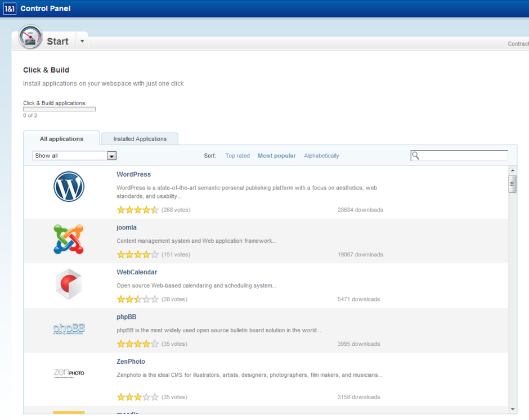Click the phpBB description text
The image size is (529, 420).
pos(218,330)
